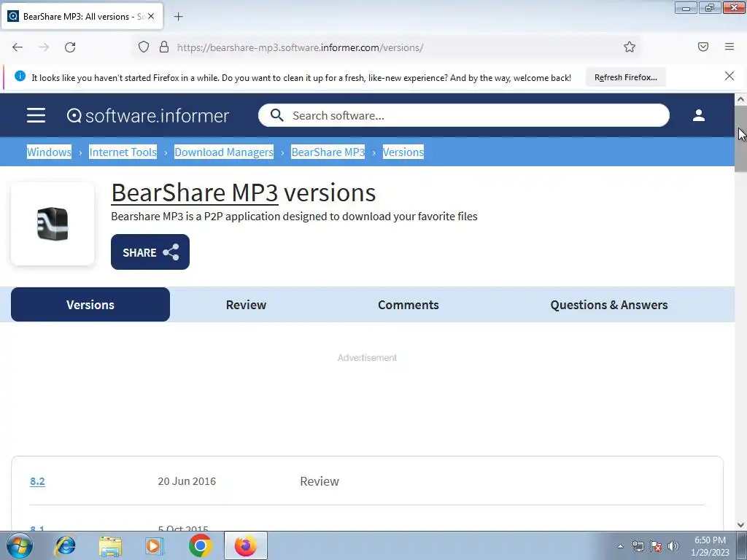The height and width of the screenshot is (560, 747).
Task: Go back with the browser back arrow
Action: (18, 47)
